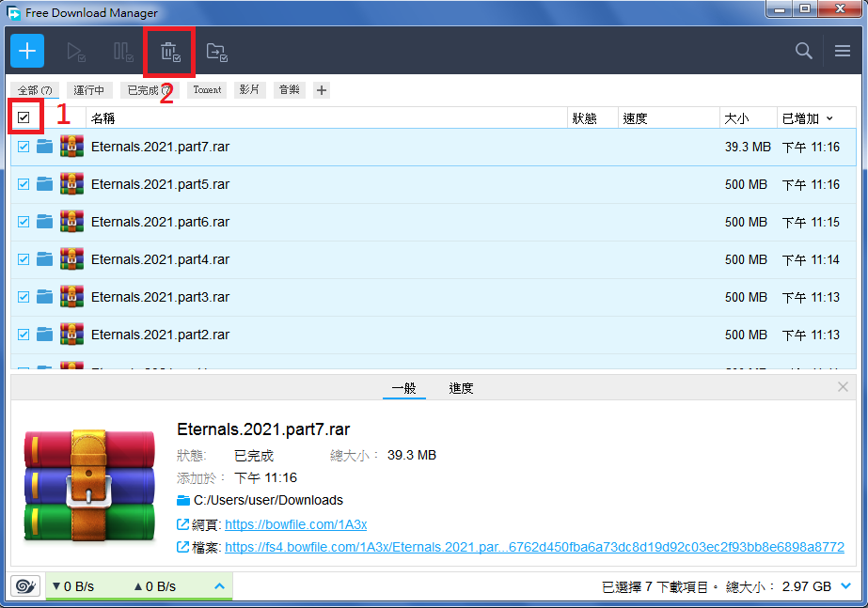Open the https://bowfile.com/1A3x link

tap(296, 524)
